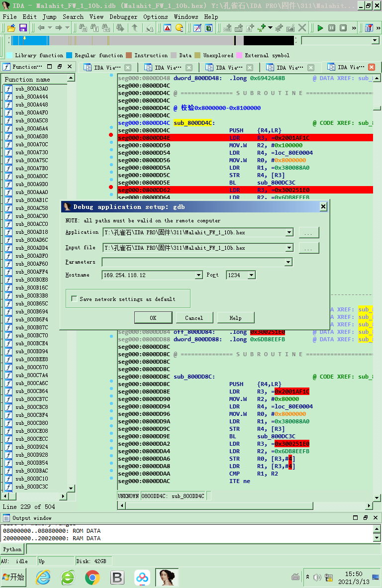The image size is (382, 588).
Task: Confirm the debug setup with OK
Action: click(153, 317)
